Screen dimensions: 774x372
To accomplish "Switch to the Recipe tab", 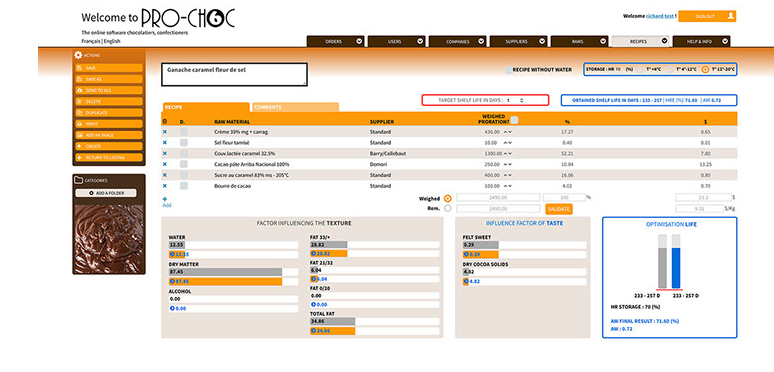I will pos(206,107).
